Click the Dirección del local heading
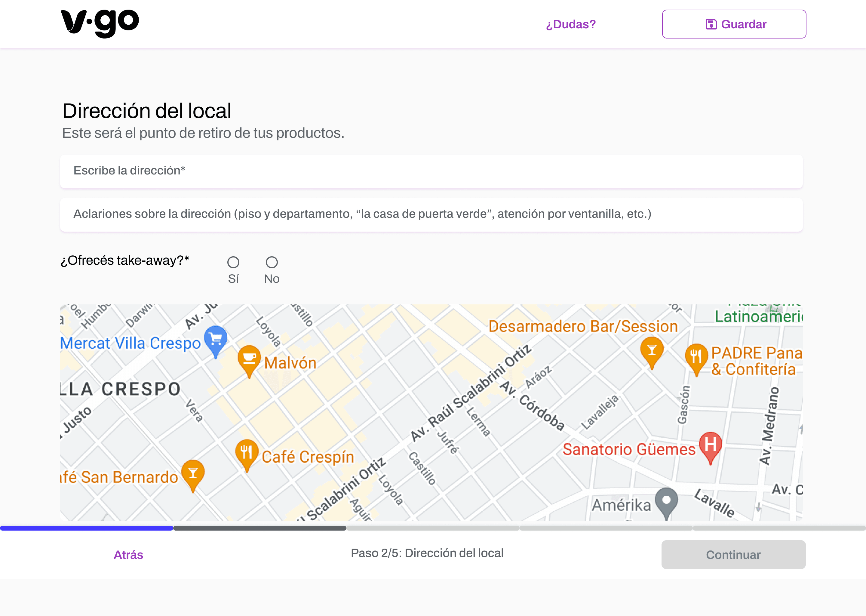866x616 pixels. tap(147, 111)
